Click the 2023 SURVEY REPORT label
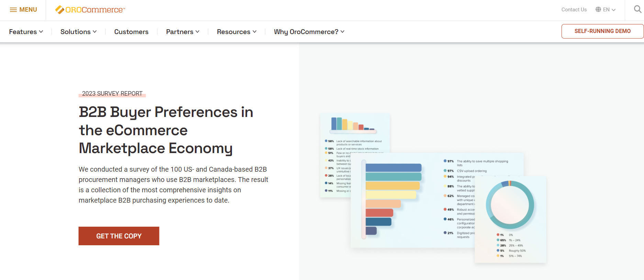The height and width of the screenshot is (280, 644). (x=112, y=94)
